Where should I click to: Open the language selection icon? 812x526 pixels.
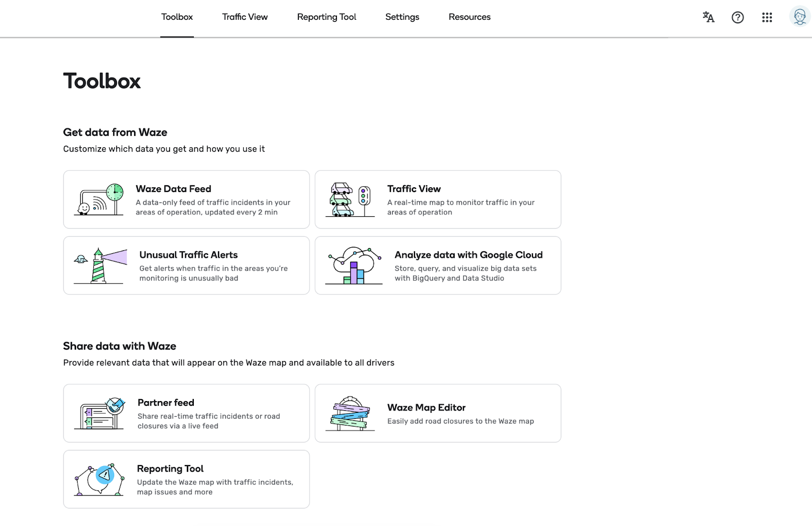[x=707, y=17]
